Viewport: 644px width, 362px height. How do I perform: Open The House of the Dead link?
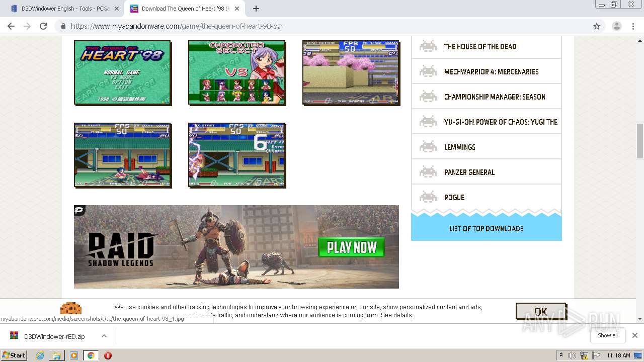point(480,47)
